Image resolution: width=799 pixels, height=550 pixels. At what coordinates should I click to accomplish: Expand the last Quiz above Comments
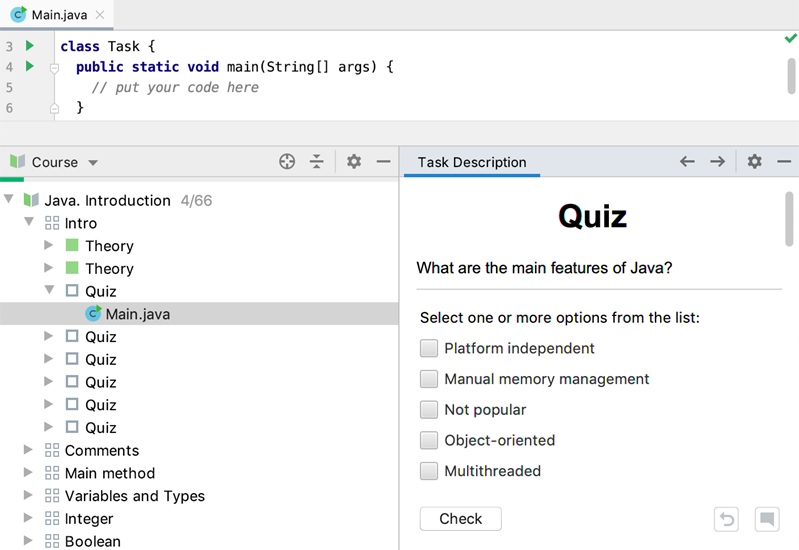(x=48, y=427)
